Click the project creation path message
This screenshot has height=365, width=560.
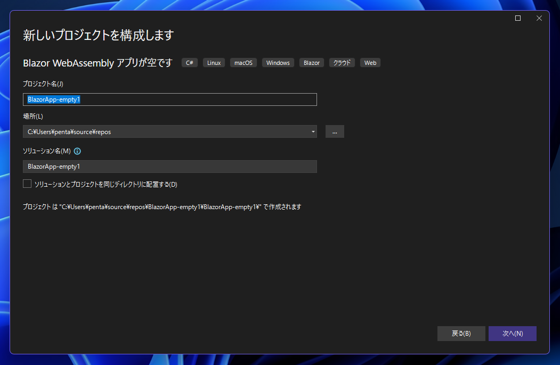coord(162,207)
